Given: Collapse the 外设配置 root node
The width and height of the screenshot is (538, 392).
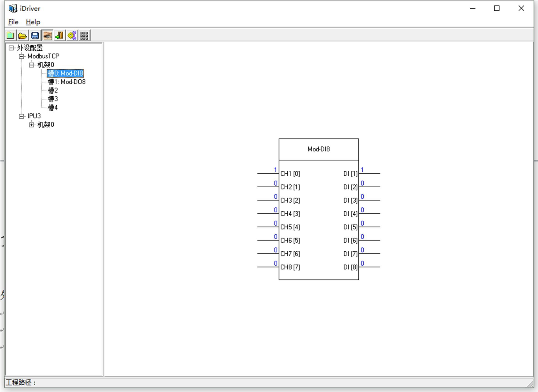Looking at the screenshot, I should [x=11, y=48].
